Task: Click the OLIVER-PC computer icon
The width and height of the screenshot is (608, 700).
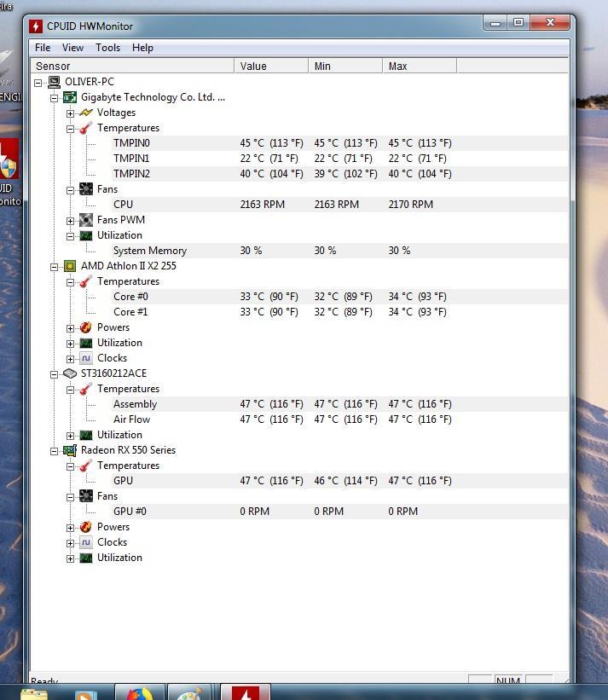Action: point(54,82)
